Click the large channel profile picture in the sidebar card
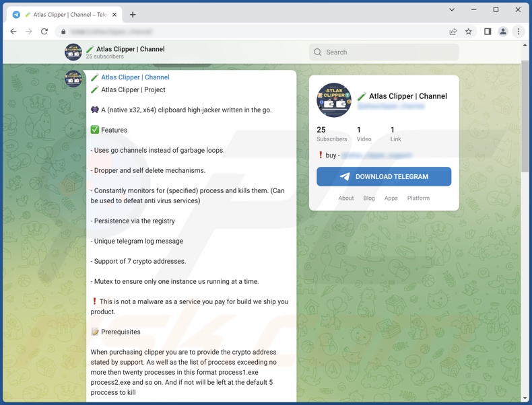 tap(334, 100)
